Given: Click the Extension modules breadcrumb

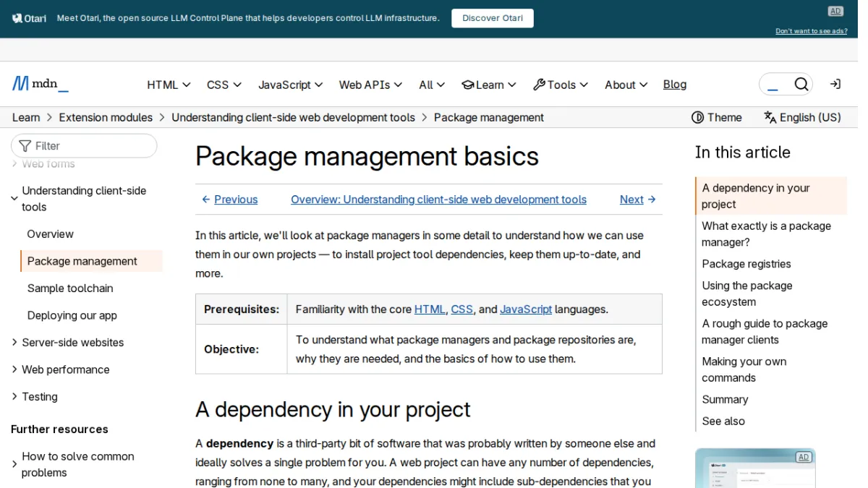Looking at the screenshot, I should (x=106, y=117).
